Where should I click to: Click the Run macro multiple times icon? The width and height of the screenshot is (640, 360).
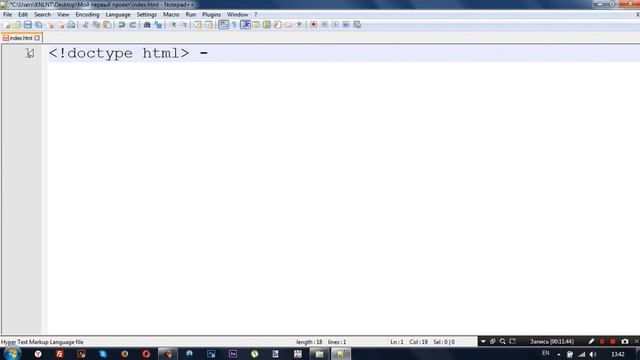click(x=346, y=25)
